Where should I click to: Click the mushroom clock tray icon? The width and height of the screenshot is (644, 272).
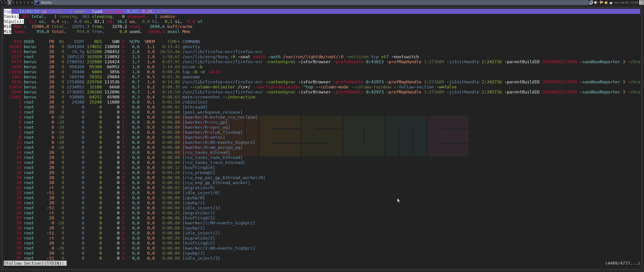pyautogui.click(x=601, y=3)
